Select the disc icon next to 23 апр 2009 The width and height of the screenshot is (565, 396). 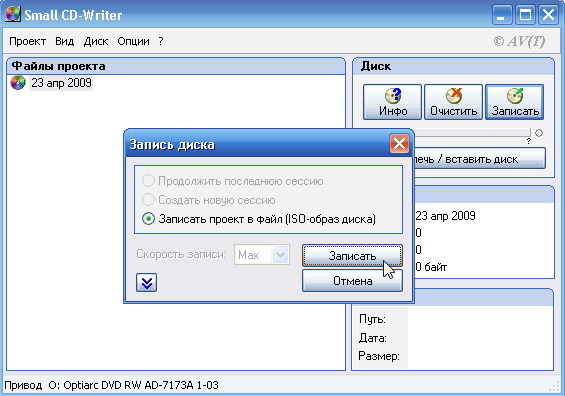point(18,83)
